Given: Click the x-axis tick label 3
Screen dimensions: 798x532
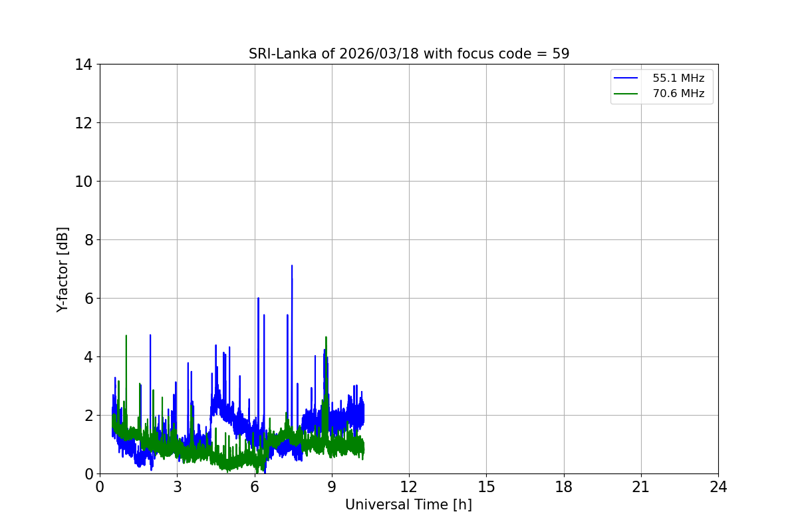Looking at the screenshot, I should click(x=177, y=487).
